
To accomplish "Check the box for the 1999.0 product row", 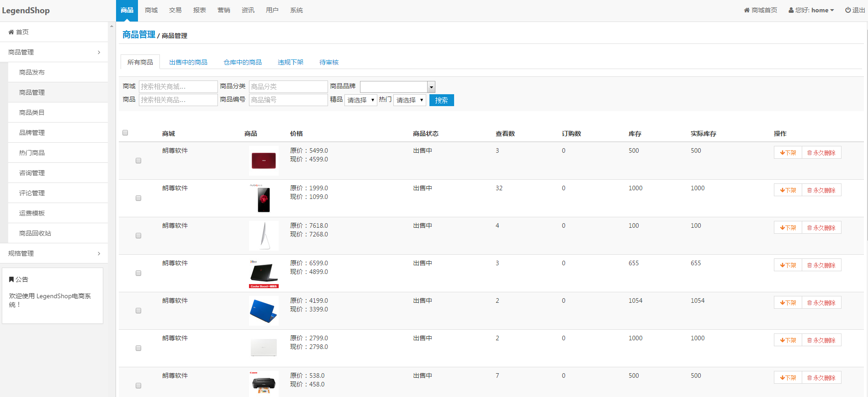I will point(138,198).
